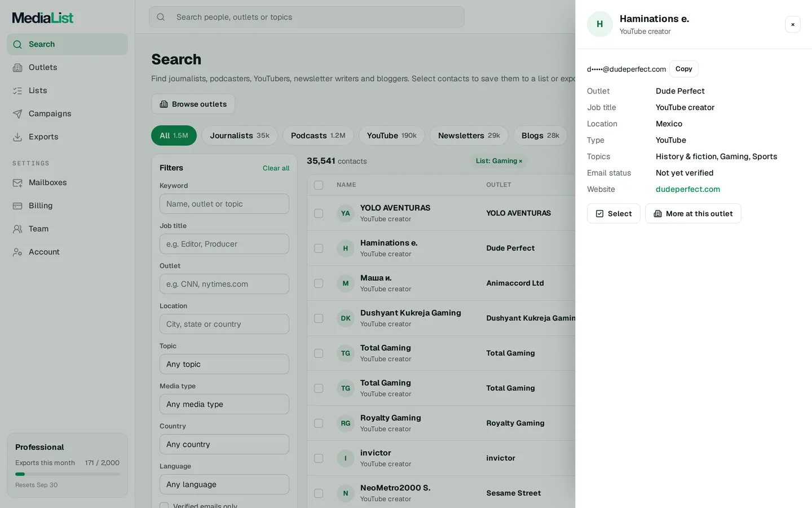The width and height of the screenshot is (812, 508).
Task: Click Clear all filters link
Action: pyautogui.click(x=276, y=168)
